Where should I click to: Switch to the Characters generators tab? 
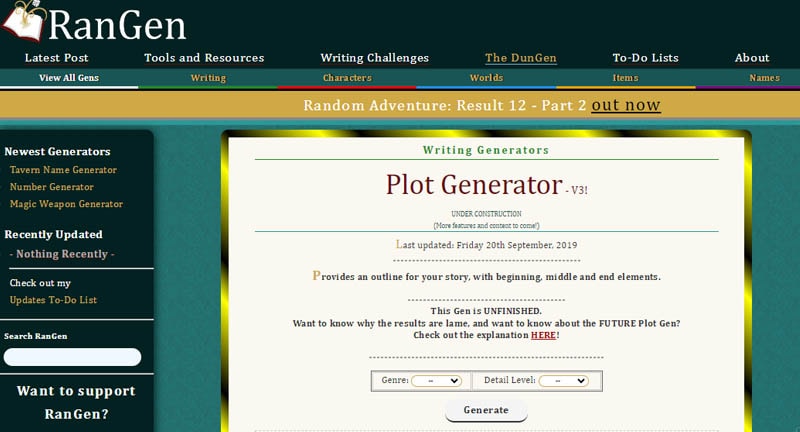(347, 78)
